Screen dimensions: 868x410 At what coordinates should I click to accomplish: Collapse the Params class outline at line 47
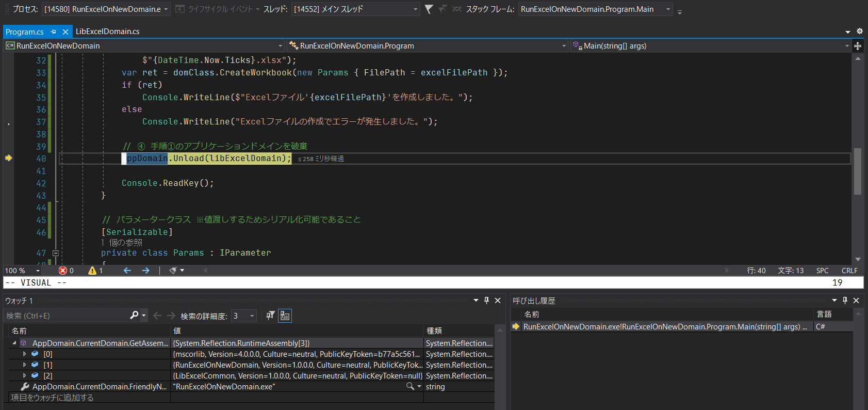pos(56,253)
